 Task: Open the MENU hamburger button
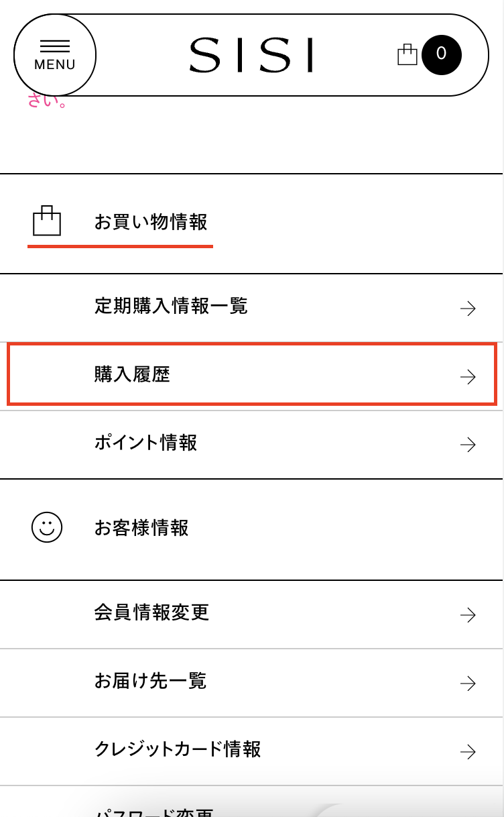pos(55,54)
